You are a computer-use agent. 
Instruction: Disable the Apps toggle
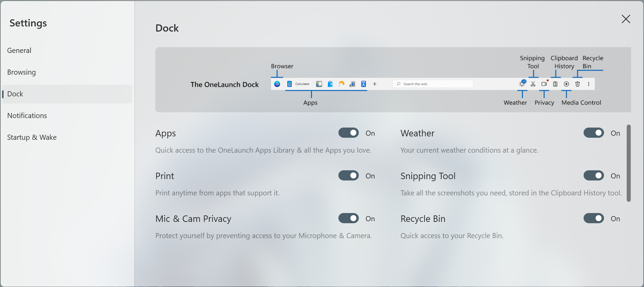point(348,133)
